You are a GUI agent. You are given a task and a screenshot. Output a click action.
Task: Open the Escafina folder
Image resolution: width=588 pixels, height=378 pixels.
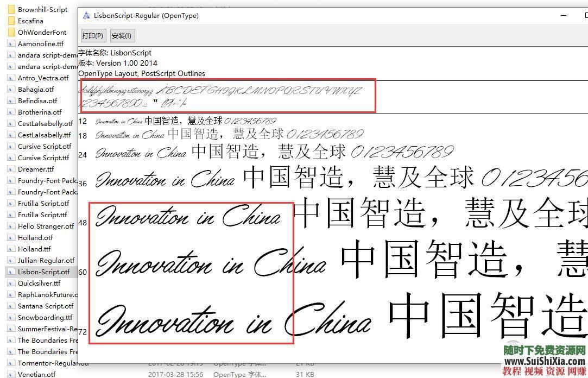click(x=10, y=20)
